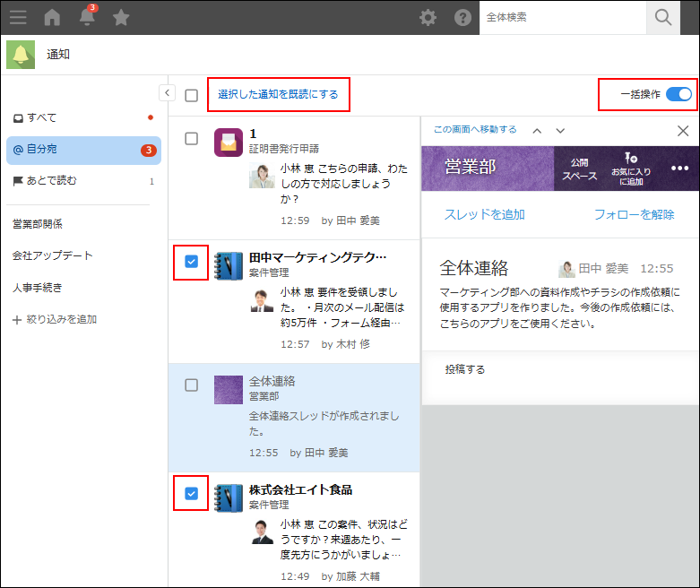This screenshot has height=588, width=700.
Task: Turn off the 一括操作 toggle switch
Action: 678,94
